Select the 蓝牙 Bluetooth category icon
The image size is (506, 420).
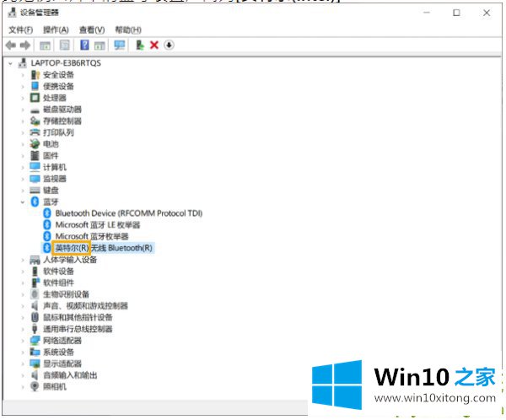35,202
